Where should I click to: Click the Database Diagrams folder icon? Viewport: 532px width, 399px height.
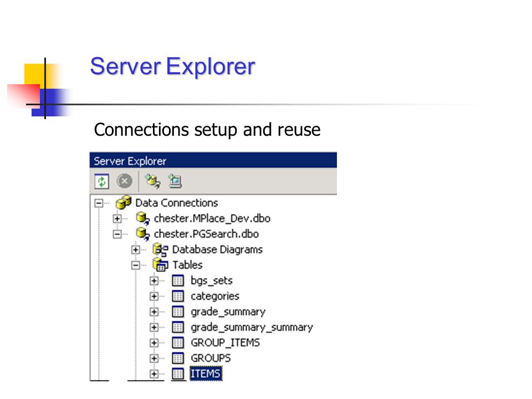pyautogui.click(x=161, y=249)
